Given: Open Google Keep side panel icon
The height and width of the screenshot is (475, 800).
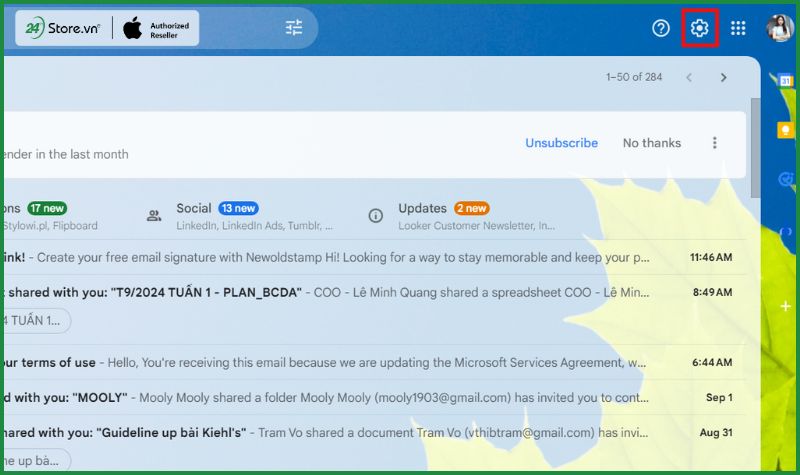Looking at the screenshot, I should click(785, 130).
